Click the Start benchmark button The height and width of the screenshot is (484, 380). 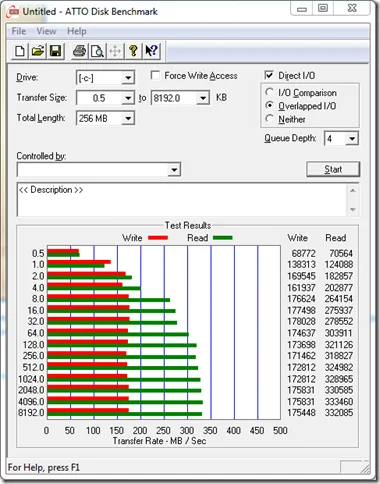(333, 169)
